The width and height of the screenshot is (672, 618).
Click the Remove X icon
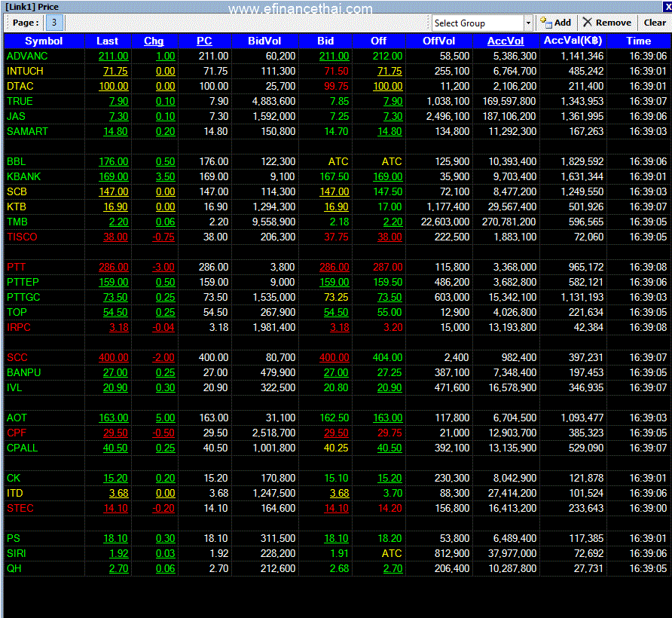(x=587, y=23)
